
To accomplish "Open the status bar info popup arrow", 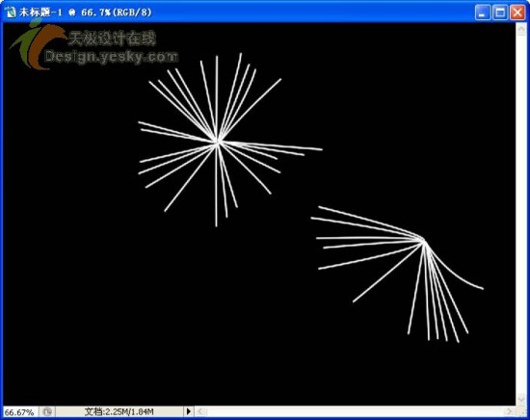I will tap(189, 411).
